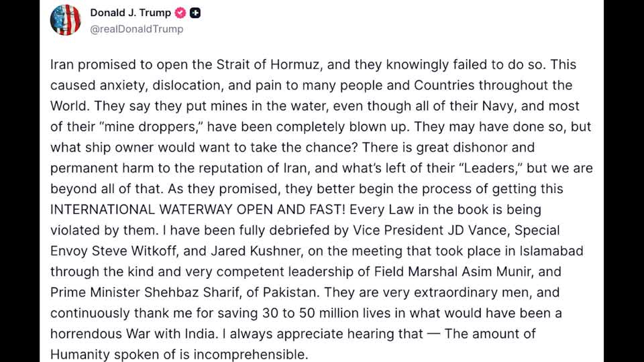Click the closing words "Humanity spoken of is incomprehensible."
This screenshot has height=362, width=644.
click(178, 354)
